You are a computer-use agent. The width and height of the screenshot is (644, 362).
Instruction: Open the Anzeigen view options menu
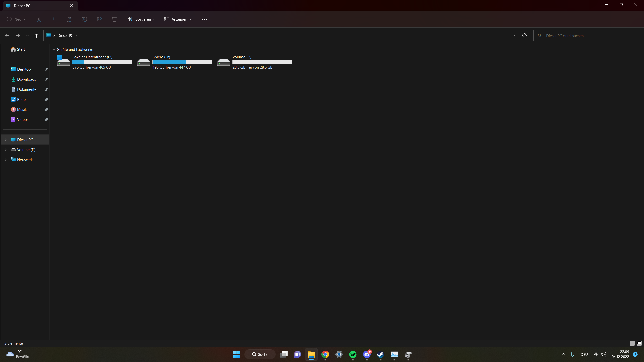[x=178, y=19]
